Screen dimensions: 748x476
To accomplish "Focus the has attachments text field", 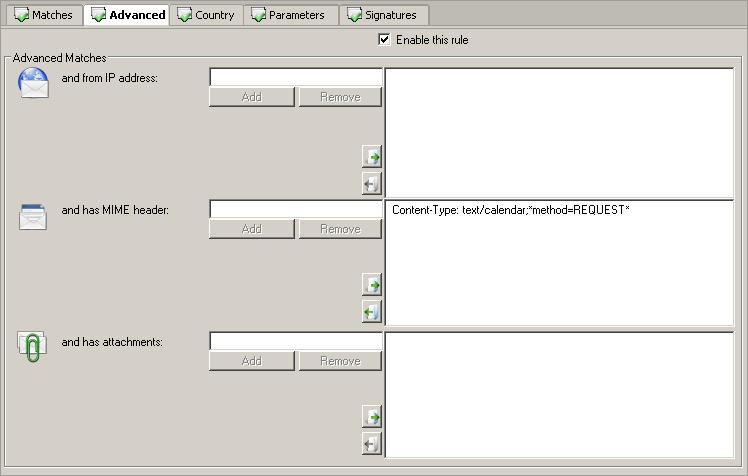I will click(x=295, y=341).
